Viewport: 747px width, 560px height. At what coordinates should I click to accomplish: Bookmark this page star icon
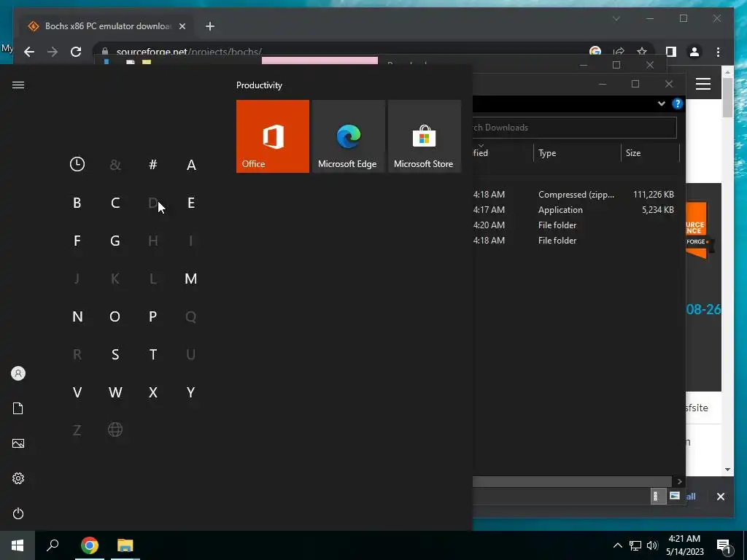coord(642,52)
